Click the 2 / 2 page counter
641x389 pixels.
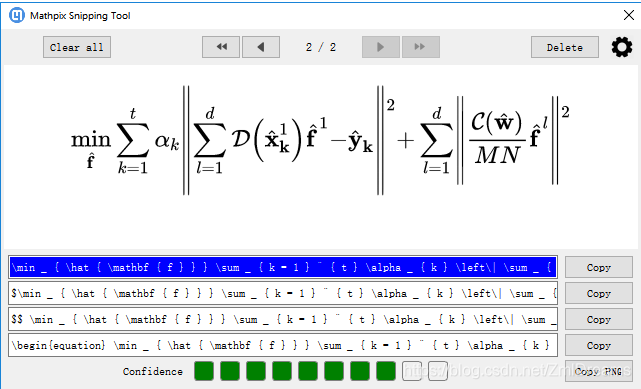[x=321, y=47]
